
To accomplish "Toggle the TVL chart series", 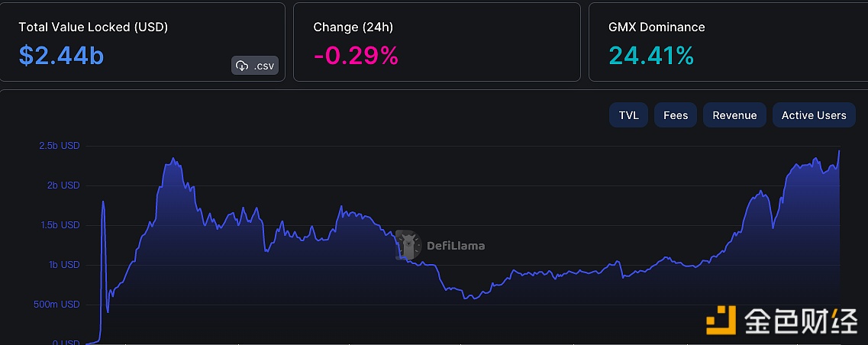I will 628,115.
